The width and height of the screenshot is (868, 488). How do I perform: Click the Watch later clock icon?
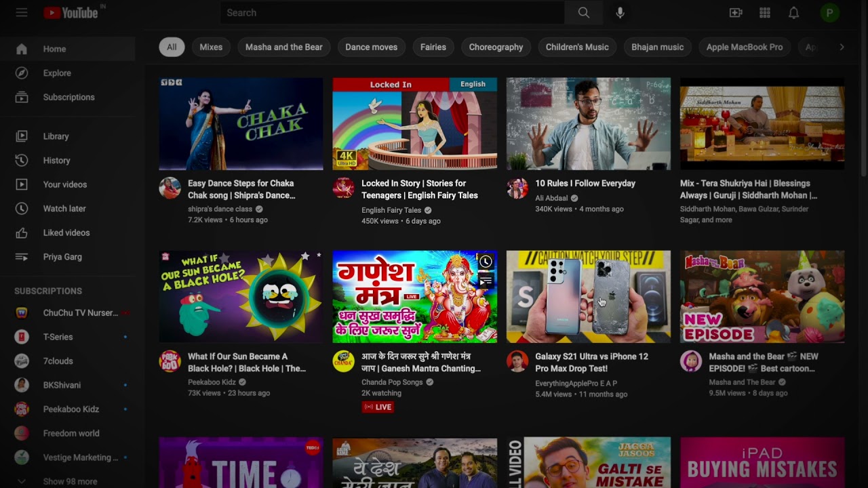[22, 209]
